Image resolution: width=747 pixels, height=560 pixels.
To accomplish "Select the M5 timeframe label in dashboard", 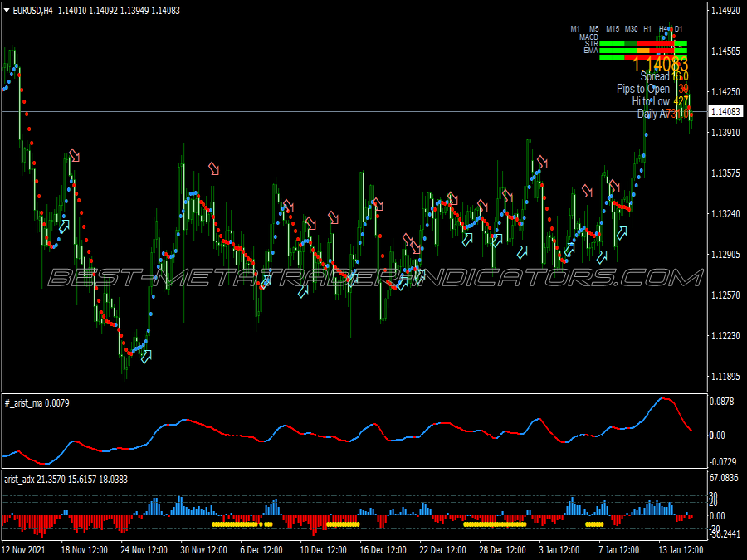I will tap(593, 29).
